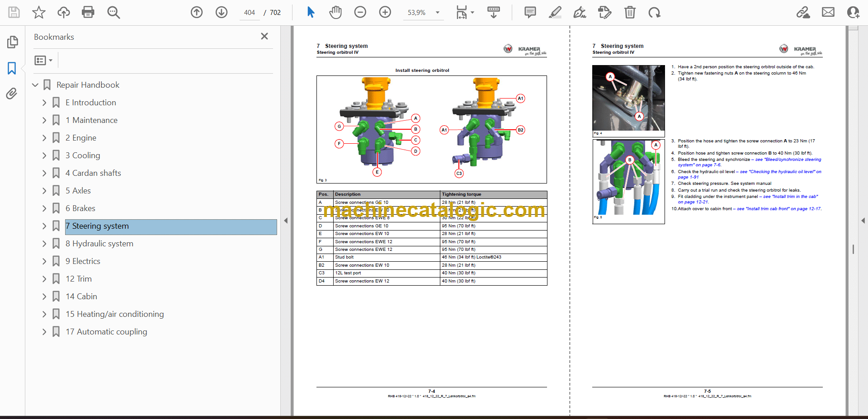
Task: Select the Highlight text pen tool
Action: click(x=555, y=12)
